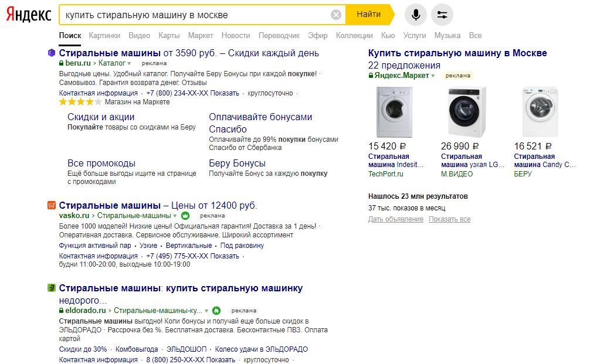Click the Найти search button
This screenshot has width=590, height=364.
click(369, 15)
